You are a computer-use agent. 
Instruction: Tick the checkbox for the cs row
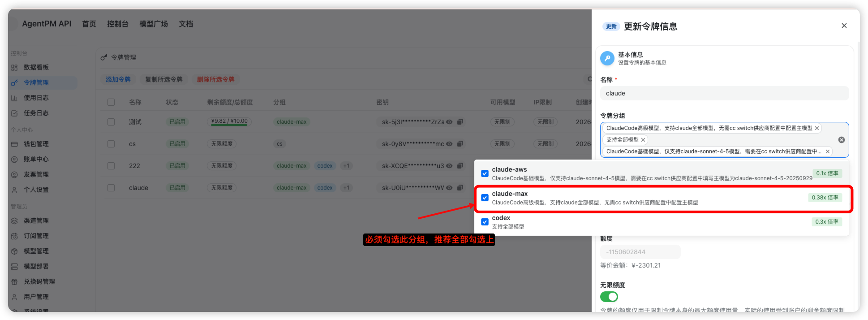tap(111, 144)
